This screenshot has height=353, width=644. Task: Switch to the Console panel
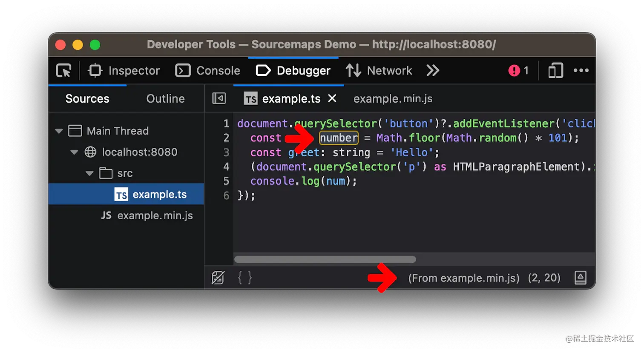208,71
